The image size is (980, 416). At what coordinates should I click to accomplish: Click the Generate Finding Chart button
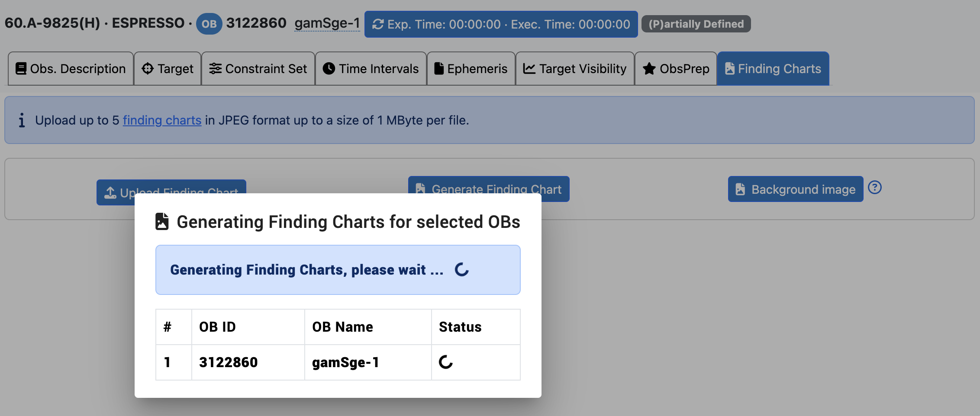[489, 185]
